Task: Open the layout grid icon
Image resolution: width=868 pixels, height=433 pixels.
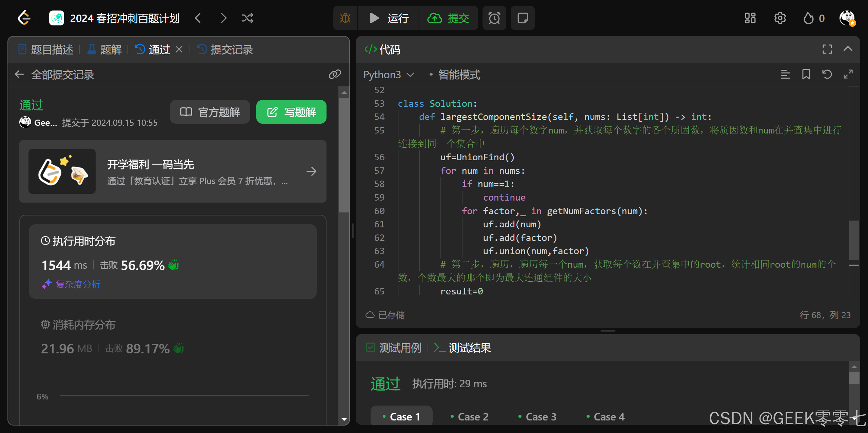Action: point(750,18)
